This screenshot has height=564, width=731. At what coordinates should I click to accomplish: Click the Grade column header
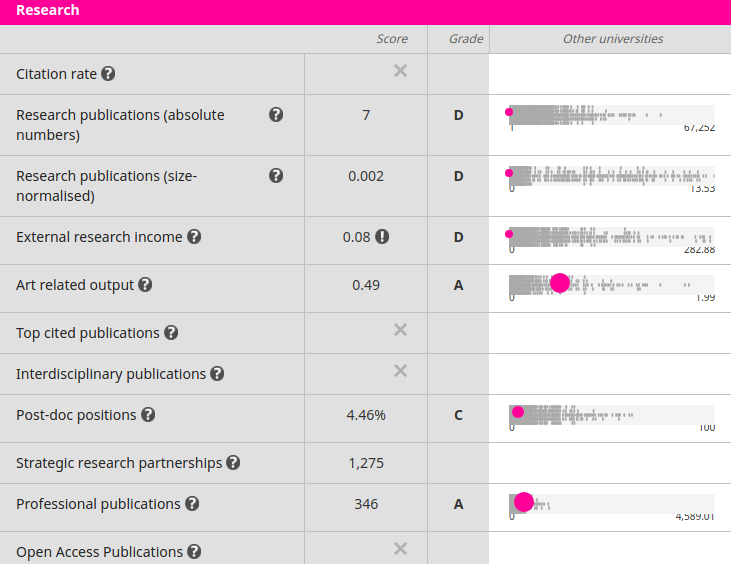[466, 39]
